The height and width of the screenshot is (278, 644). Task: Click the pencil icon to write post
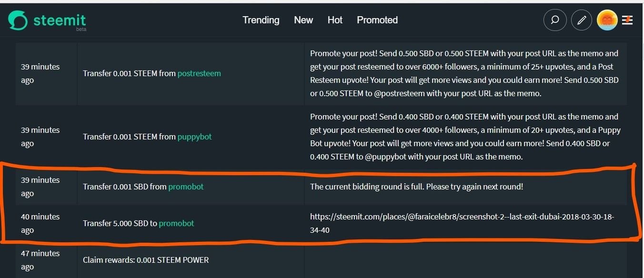pos(581,20)
